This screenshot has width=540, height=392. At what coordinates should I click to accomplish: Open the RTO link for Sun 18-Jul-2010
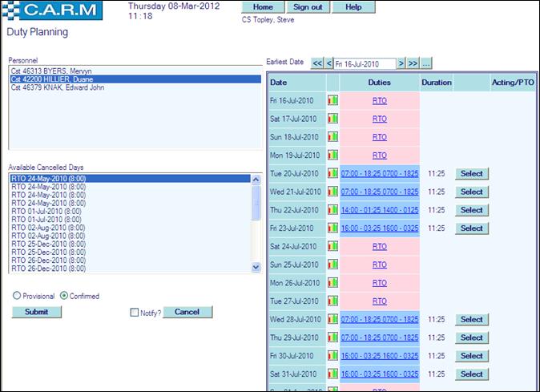[x=379, y=137]
